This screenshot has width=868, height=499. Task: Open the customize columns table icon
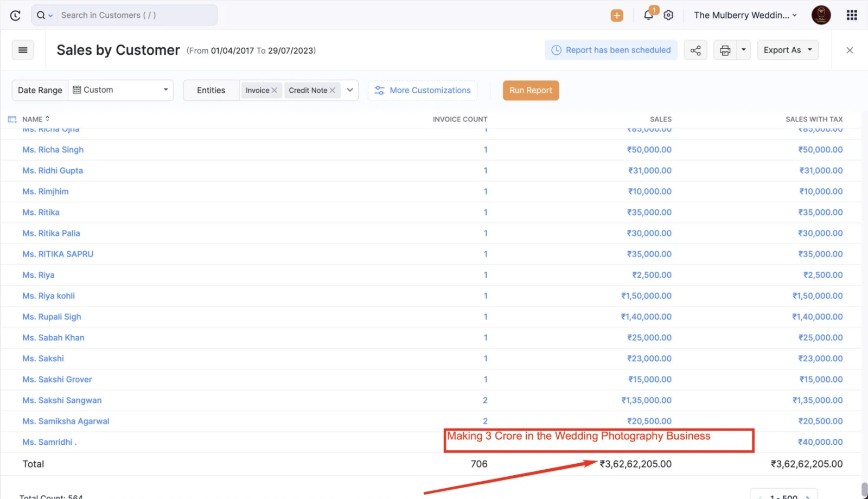(12, 119)
